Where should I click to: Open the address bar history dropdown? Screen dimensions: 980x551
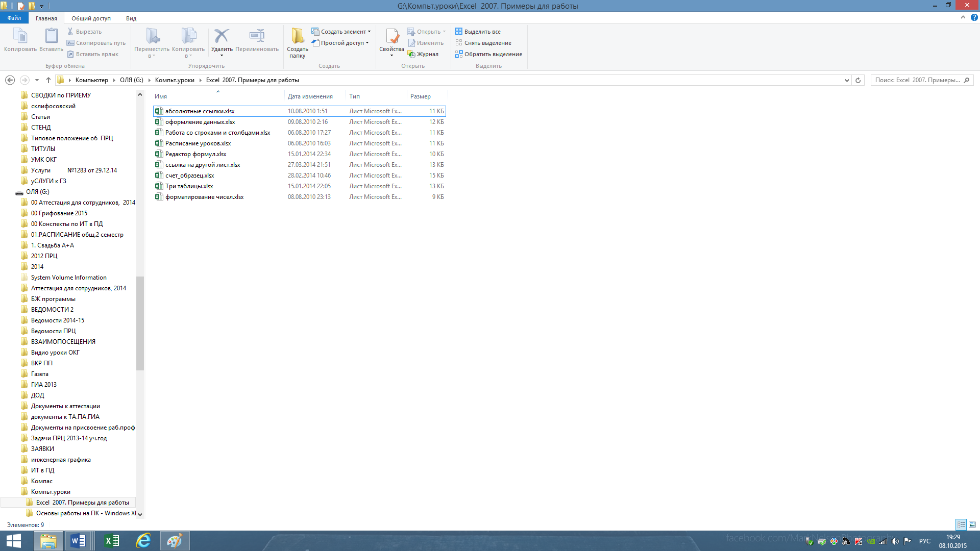click(847, 80)
